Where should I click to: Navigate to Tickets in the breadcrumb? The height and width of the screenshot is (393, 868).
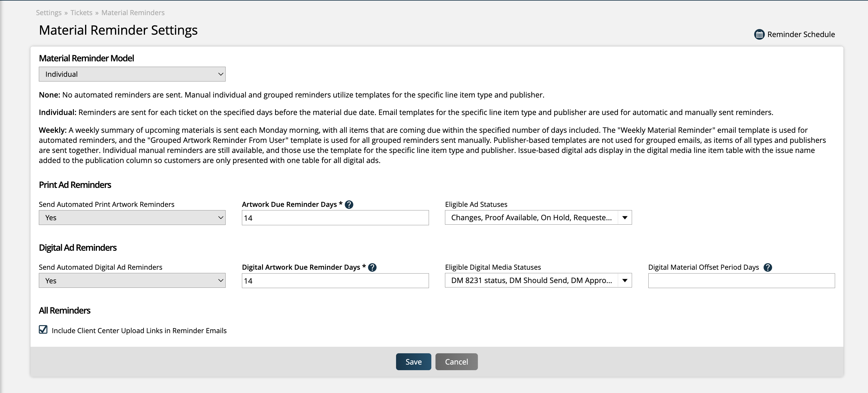pyautogui.click(x=81, y=13)
